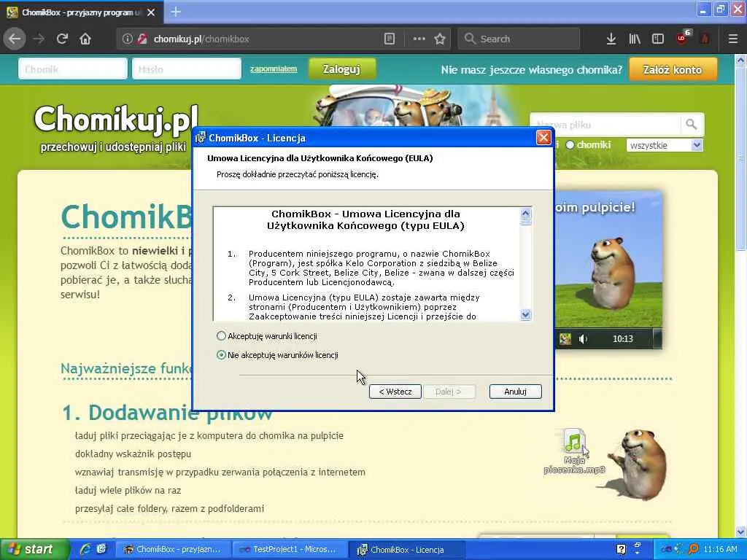Viewport: 747px width, 560px height.
Task: Show sidebars icon in browser toolbar
Action: click(x=658, y=39)
